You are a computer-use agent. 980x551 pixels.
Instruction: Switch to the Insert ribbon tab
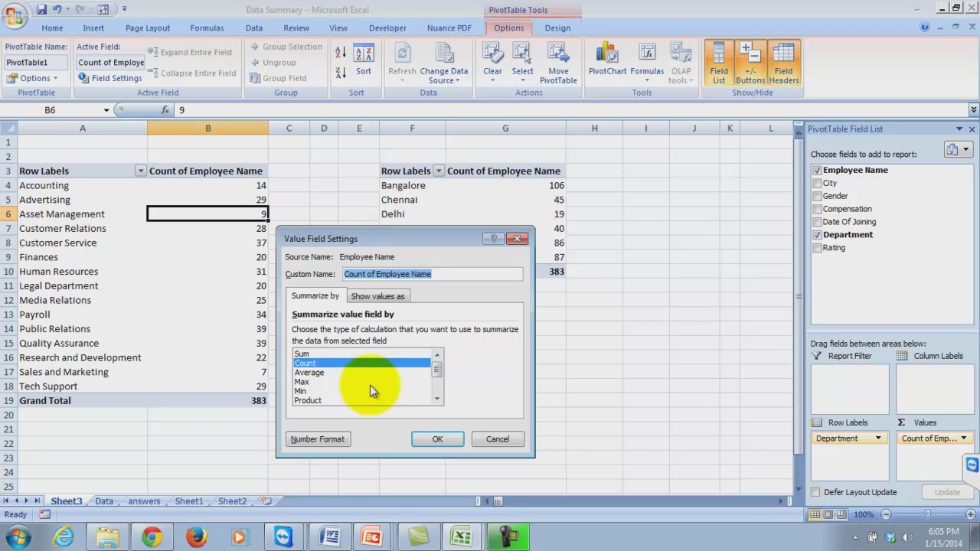(93, 28)
